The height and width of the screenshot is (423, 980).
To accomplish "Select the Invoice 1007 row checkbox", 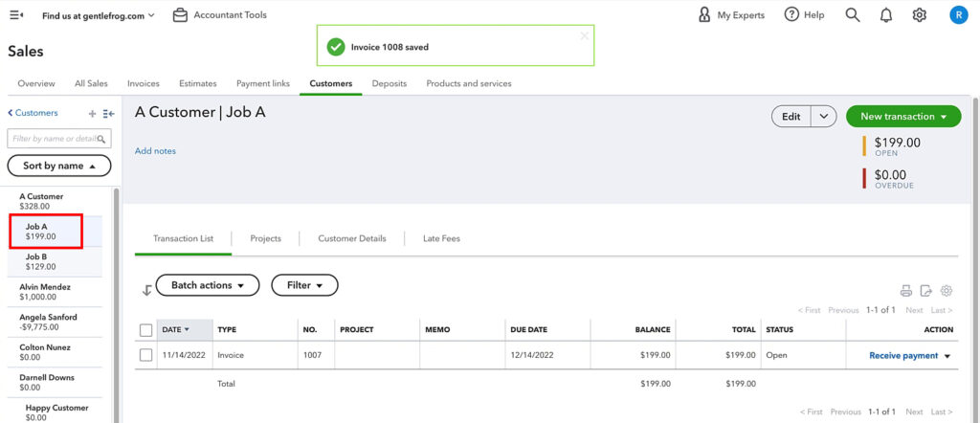I will tap(146, 355).
